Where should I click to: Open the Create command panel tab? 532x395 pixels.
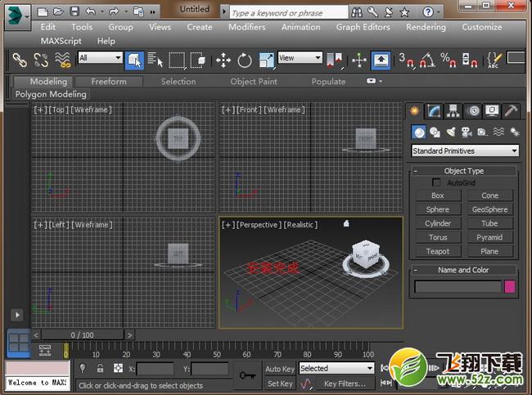415,110
